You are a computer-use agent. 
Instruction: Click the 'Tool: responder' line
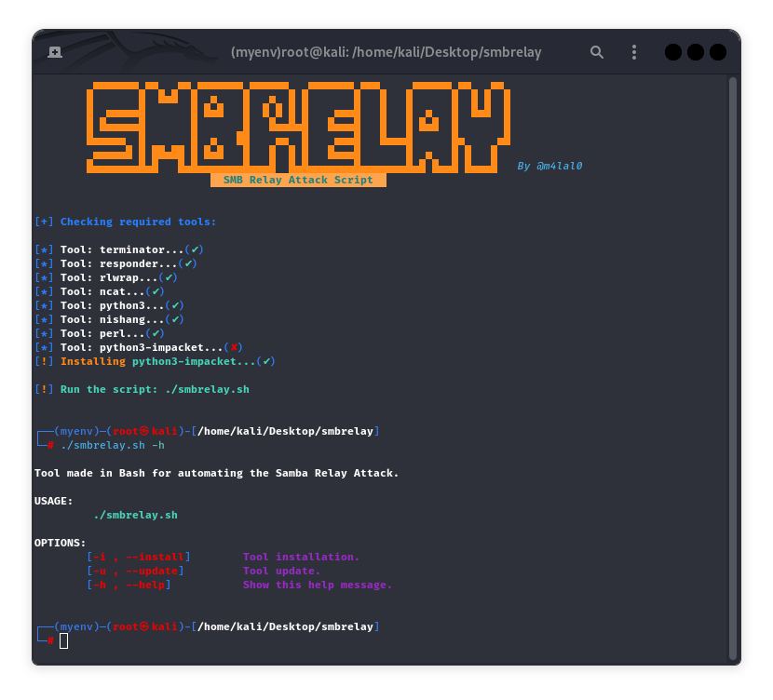pos(115,263)
